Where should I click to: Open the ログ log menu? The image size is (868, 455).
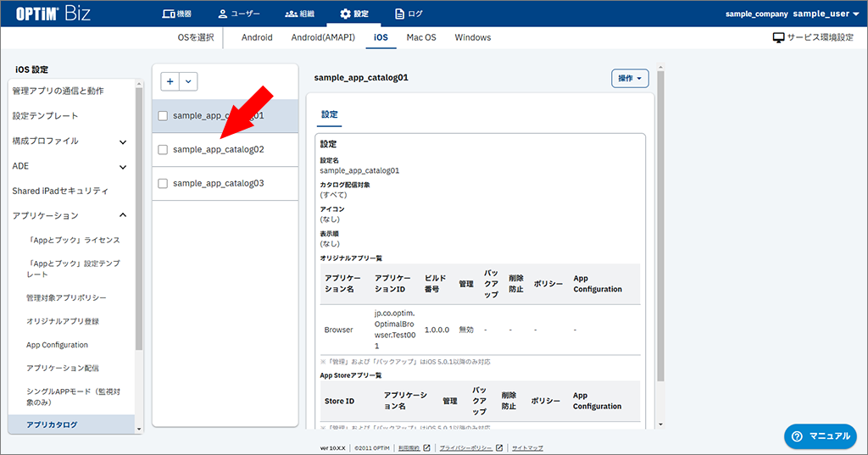409,14
